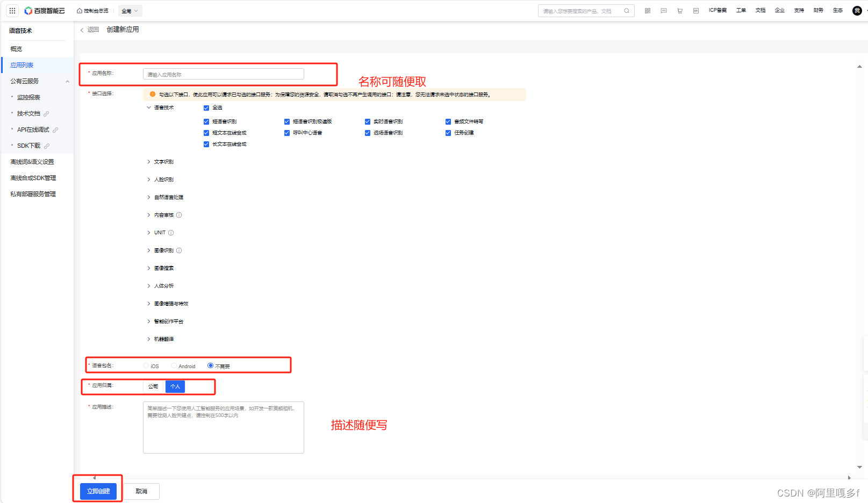Viewport: 868px width, 503px height.
Task: Focus the top product search box
Action: coord(586,11)
